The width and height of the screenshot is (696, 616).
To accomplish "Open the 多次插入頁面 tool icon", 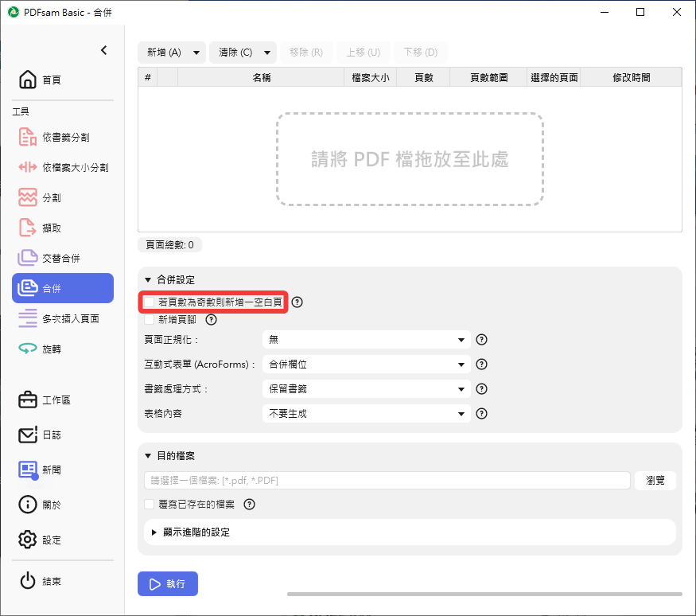I will [28, 318].
